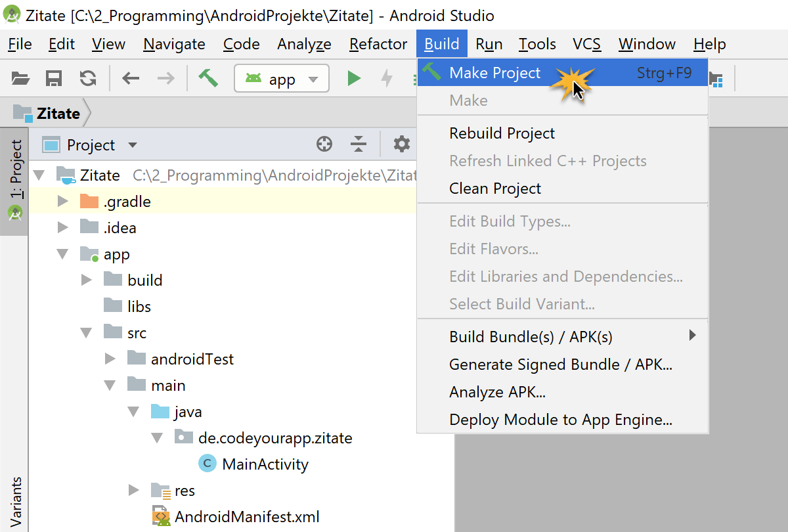Click Edit Flavors... entry
The width and height of the screenshot is (788, 532).
tap(563, 249)
